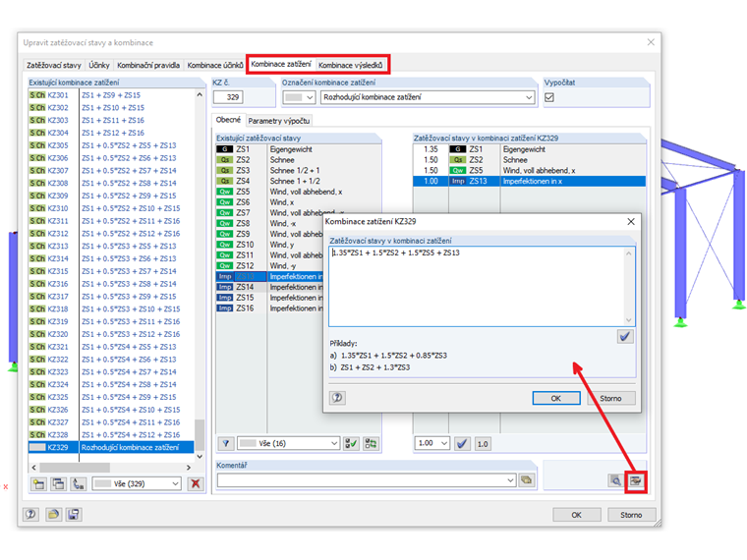This screenshot has width=747, height=560.
Task: Select load case ZS10 Wind, y
Action: pos(269,245)
